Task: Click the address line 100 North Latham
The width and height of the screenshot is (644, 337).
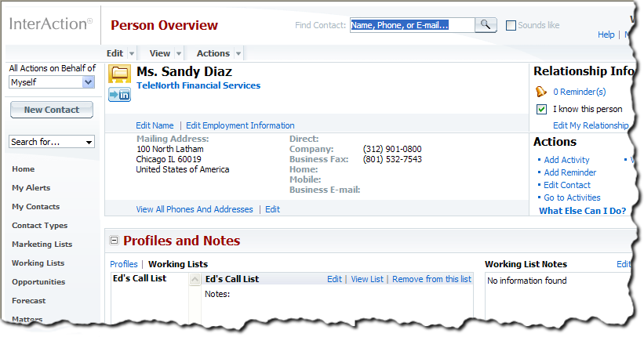Action: 170,149
